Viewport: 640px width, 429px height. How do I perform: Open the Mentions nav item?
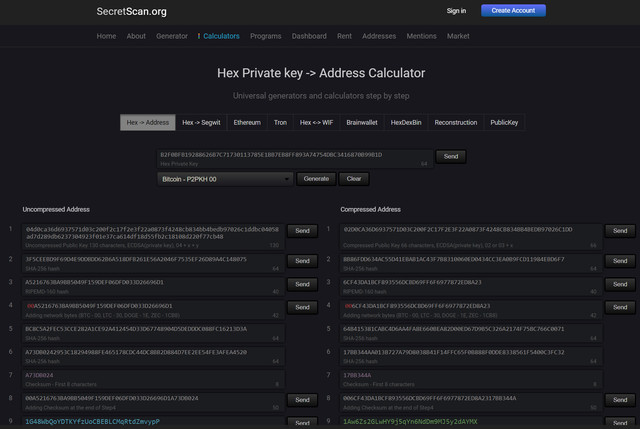(421, 36)
